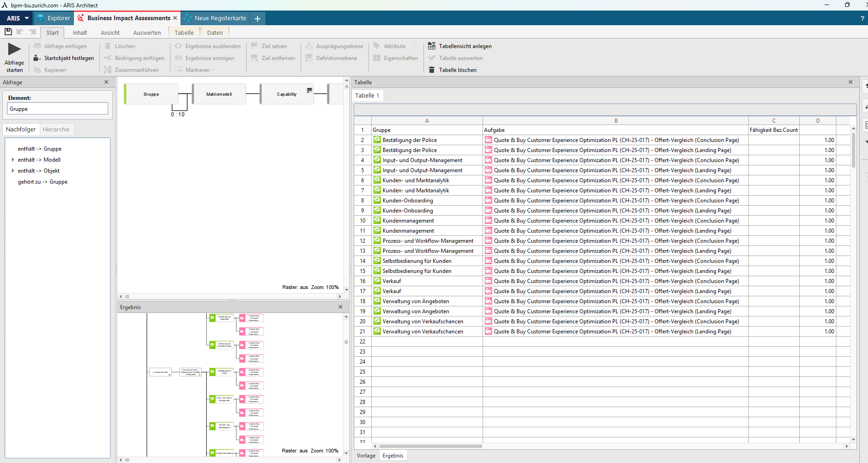Close the Business Impact Assessments tab
This screenshot has height=463, width=868.
(175, 18)
